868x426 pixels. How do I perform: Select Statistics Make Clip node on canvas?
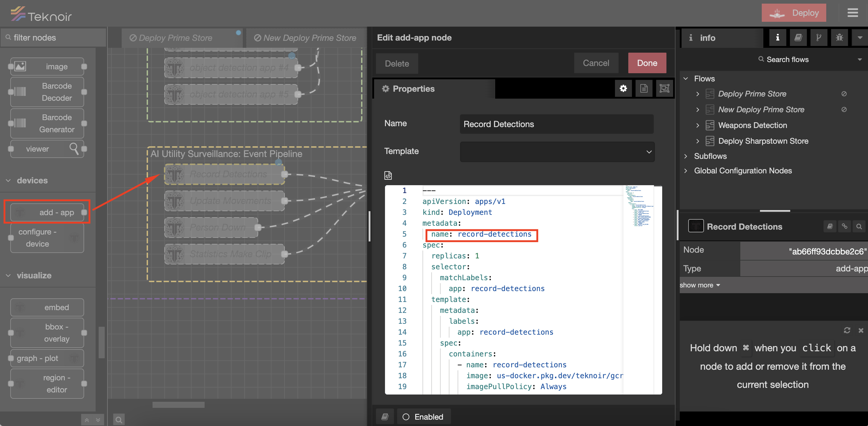(x=224, y=254)
